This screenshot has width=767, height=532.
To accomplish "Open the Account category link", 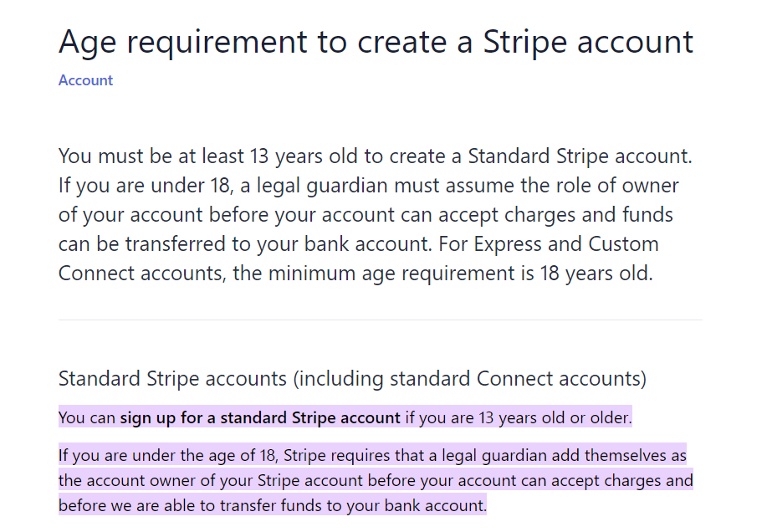I will tap(85, 80).
